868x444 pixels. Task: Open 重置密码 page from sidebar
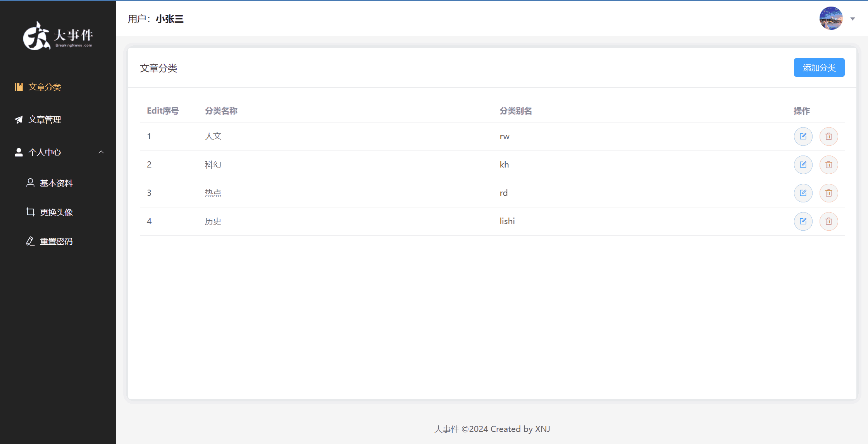(x=56, y=242)
